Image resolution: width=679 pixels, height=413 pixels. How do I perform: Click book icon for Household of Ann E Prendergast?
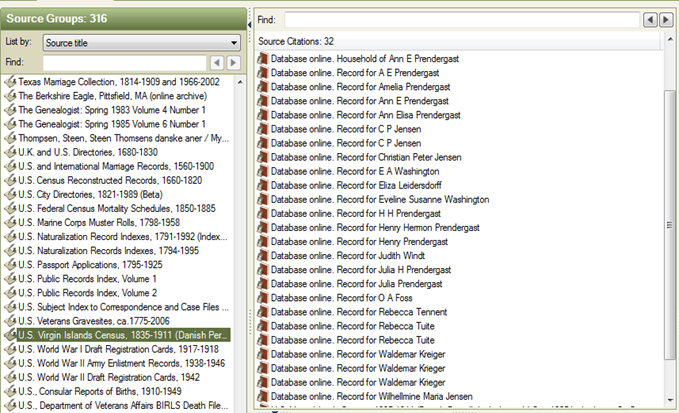(262, 58)
